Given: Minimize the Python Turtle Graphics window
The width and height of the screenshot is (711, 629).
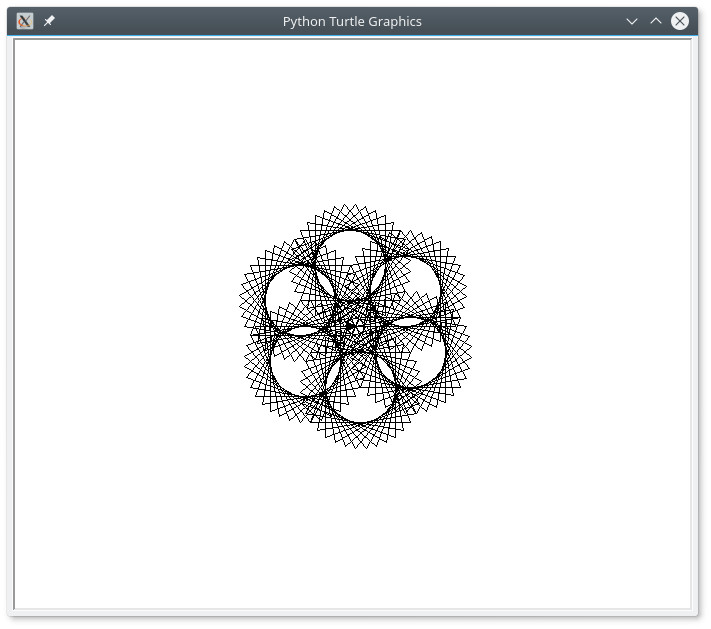Looking at the screenshot, I should point(631,21).
